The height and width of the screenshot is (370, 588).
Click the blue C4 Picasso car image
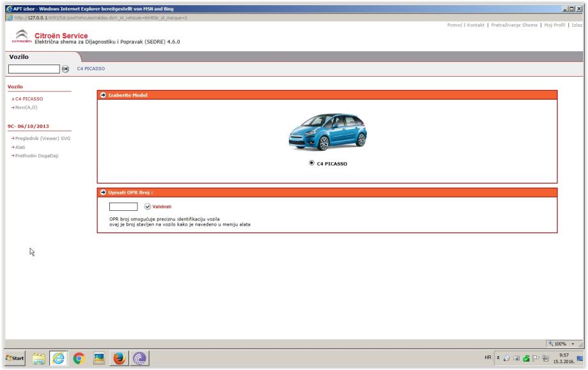pos(327,132)
